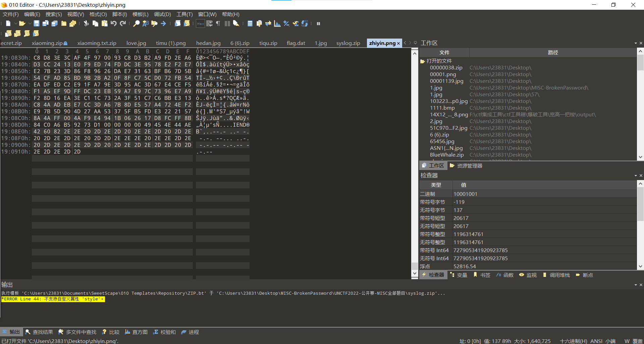Redo the last edit

(123, 23)
